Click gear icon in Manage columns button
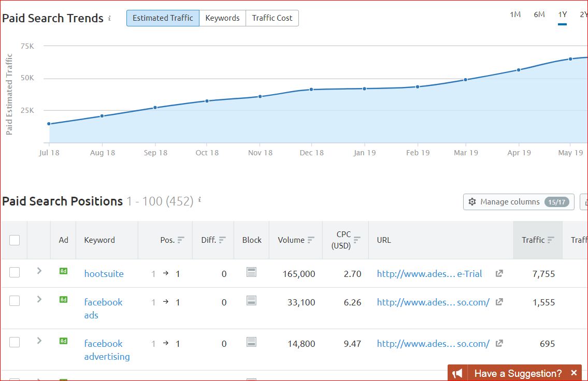 472,201
